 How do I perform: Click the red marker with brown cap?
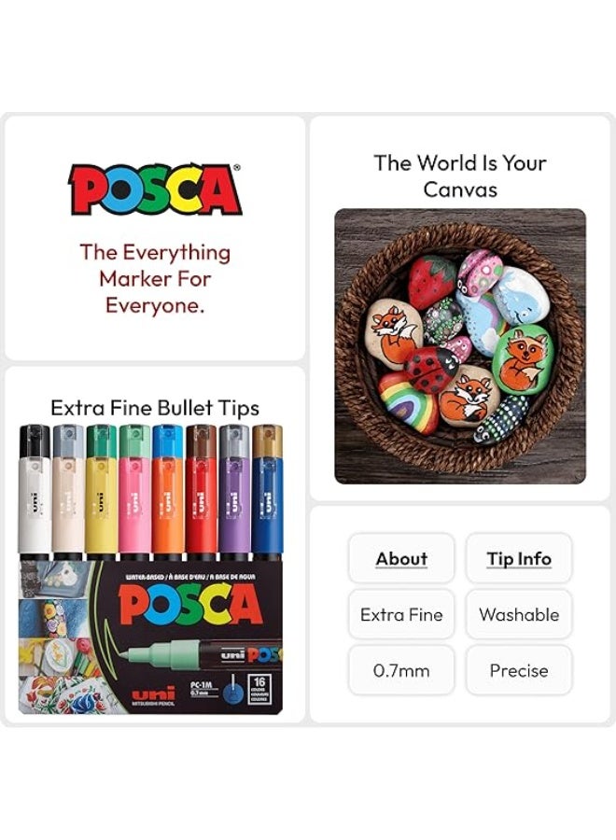[201, 492]
